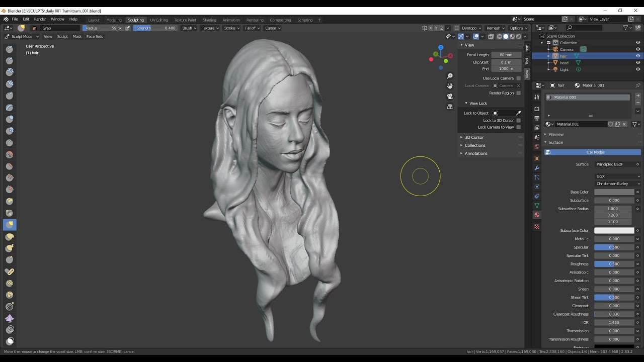Image resolution: width=644 pixels, height=362 pixels.
Task: Open the Item sidebar tab
Action: pos(527,48)
